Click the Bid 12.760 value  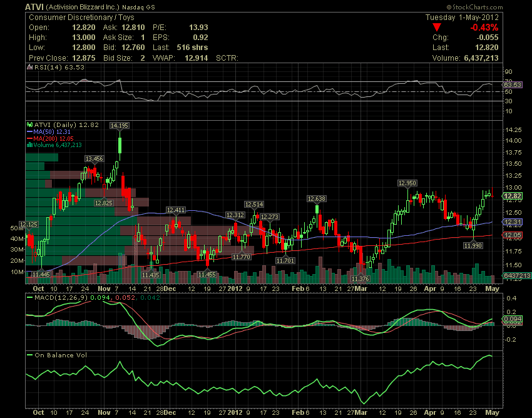tap(133, 48)
